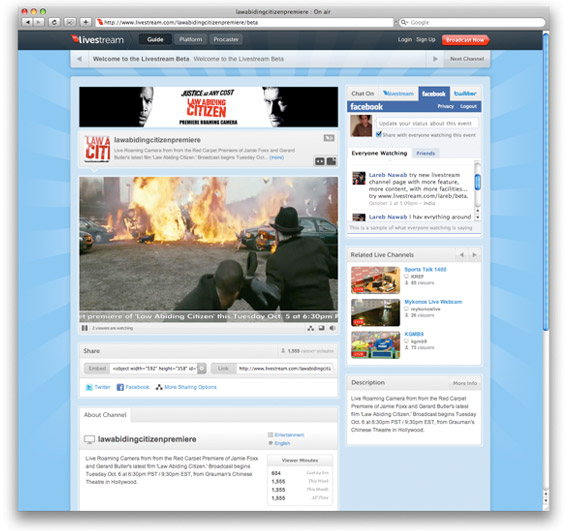The width and height of the screenshot is (570, 531).
Task: Click Lareb Nawab's first comment avatar
Action: click(358, 178)
